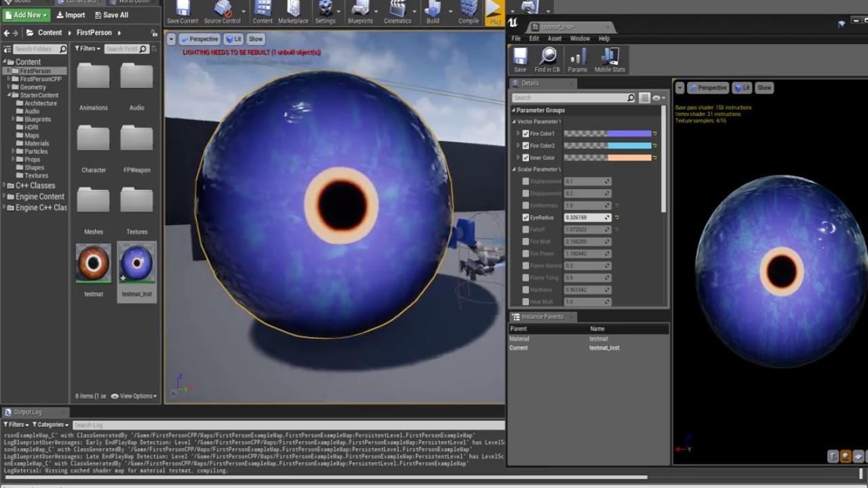Open the Fire Color2 color swatch
Screen dimensions: 868x488
tap(608, 146)
